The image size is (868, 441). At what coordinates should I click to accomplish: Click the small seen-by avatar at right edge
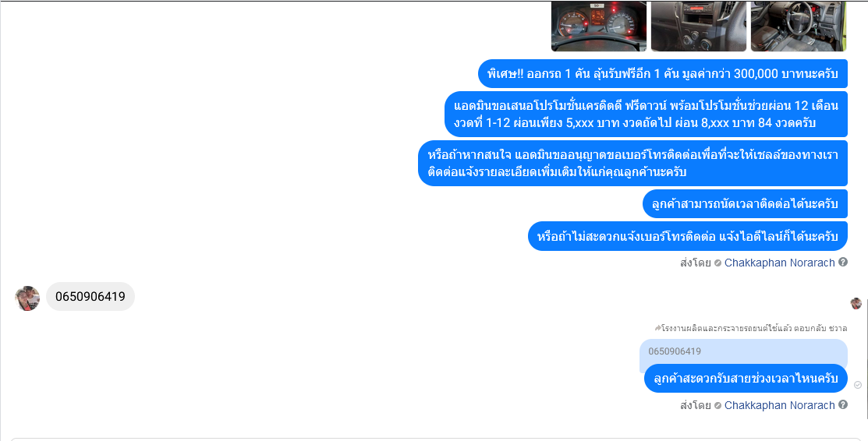(856, 303)
